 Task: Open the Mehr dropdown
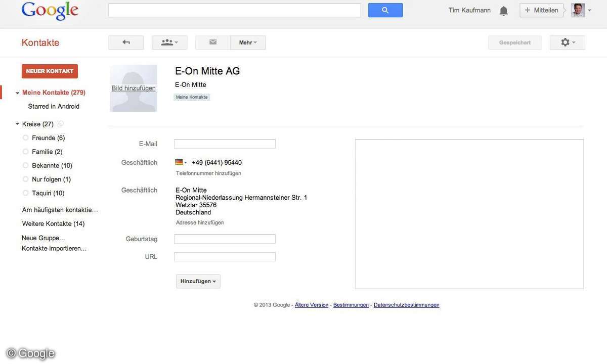coord(248,42)
